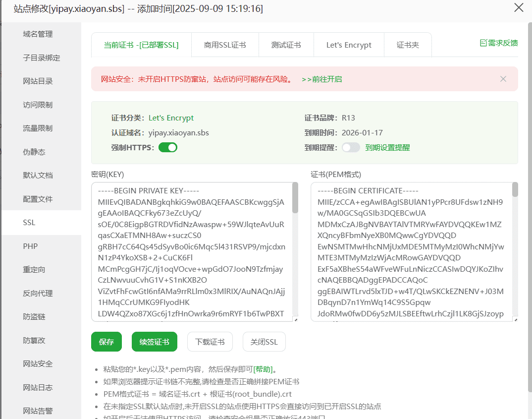Click the 关闭SSL button
The width and height of the screenshot is (532, 419).
(264, 342)
